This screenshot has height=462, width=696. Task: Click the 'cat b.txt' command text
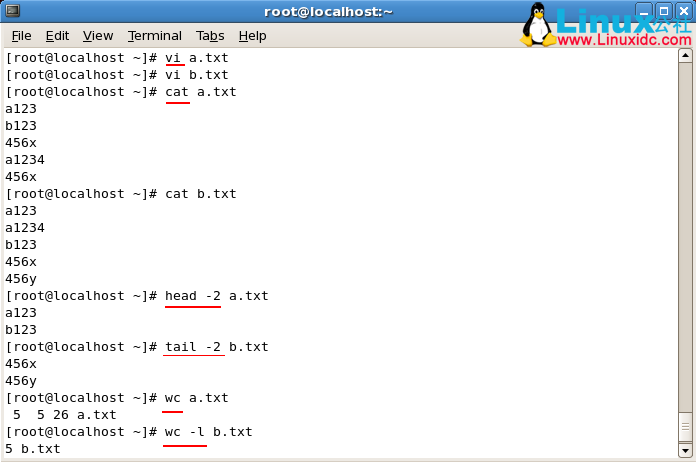point(201,194)
